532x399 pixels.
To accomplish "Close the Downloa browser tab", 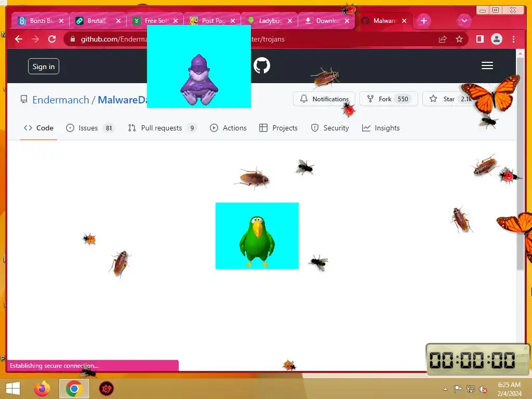I will click(347, 21).
